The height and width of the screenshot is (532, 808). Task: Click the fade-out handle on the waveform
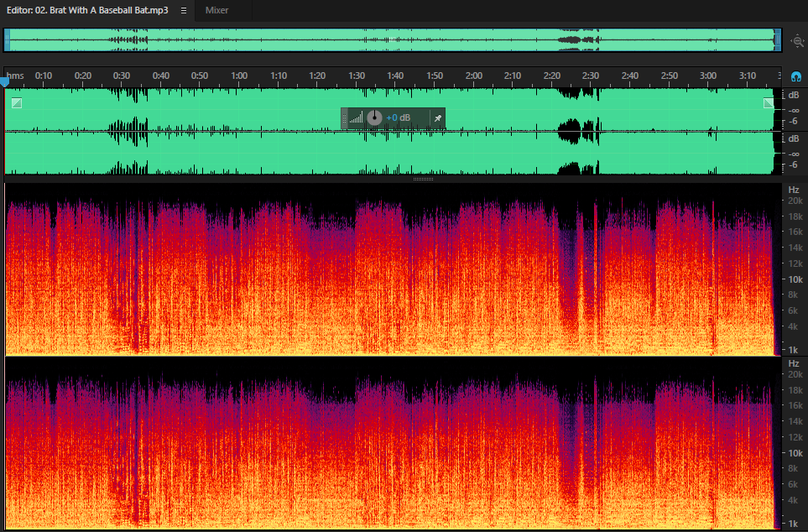coord(769,103)
